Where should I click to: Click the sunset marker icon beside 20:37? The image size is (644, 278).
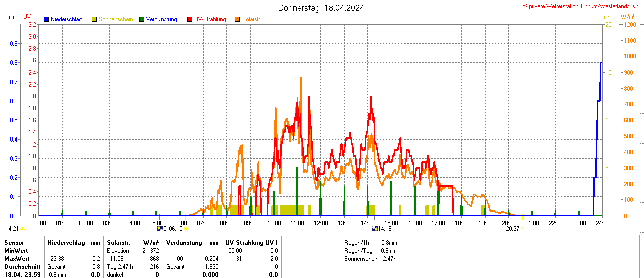[x=523, y=229]
